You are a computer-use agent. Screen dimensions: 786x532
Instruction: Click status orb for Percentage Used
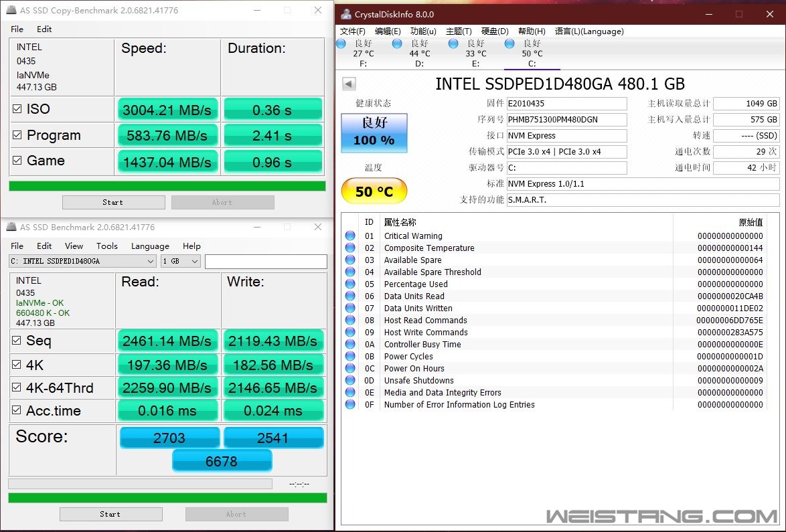click(x=350, y=284)
